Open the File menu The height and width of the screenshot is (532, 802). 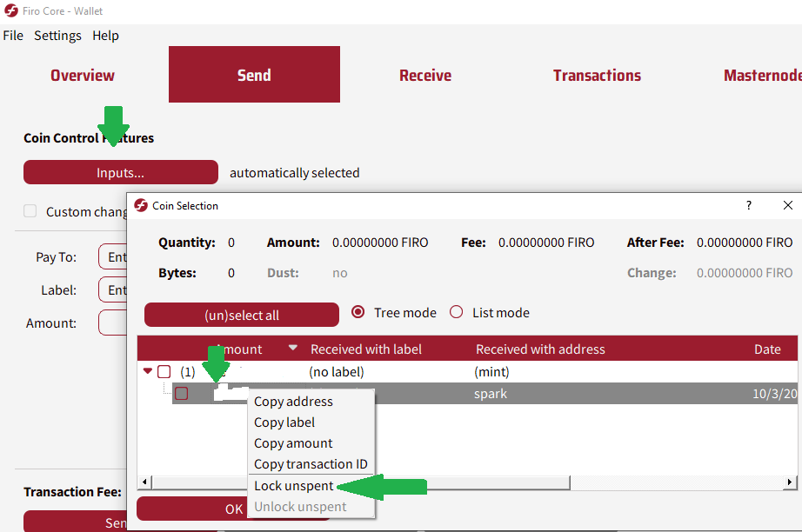point(13,36)
